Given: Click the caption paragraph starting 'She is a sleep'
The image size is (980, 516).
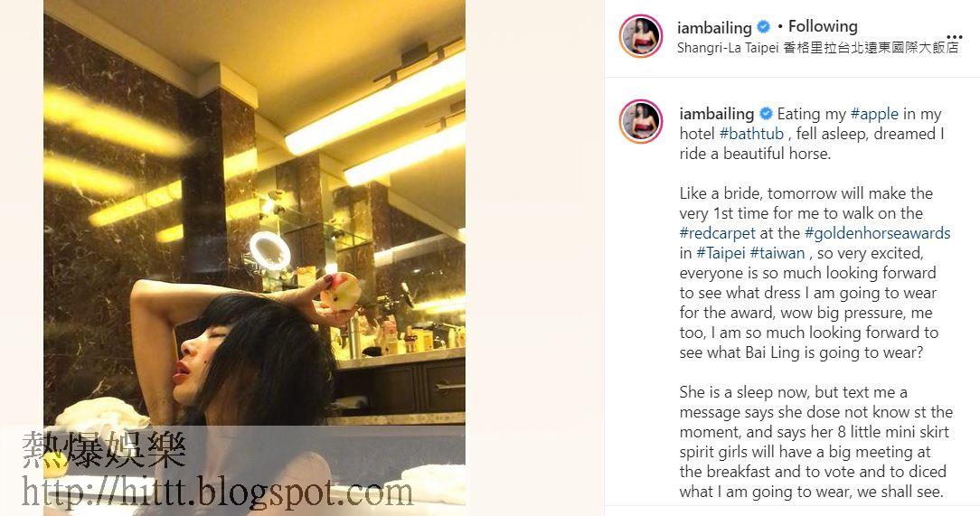Looking at the screenshot, I should (x=815, y=442).
